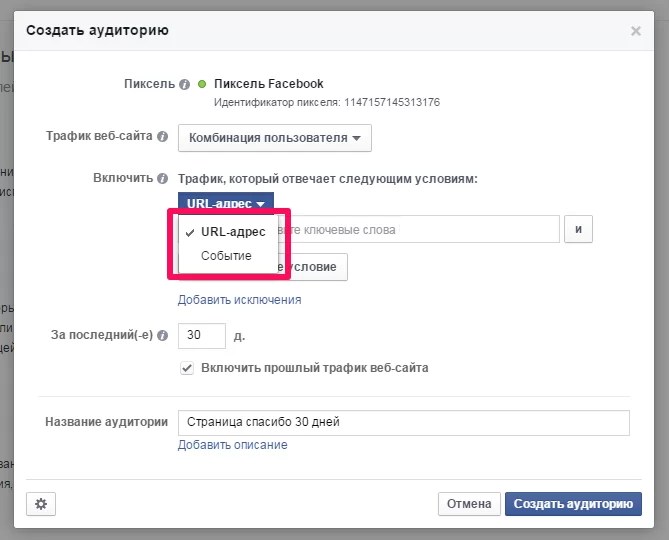Open the Комбинация пользователя dropdown
The height and width of the screenshot is (540, 669).
pyautogui.click(x=274, y=137)
